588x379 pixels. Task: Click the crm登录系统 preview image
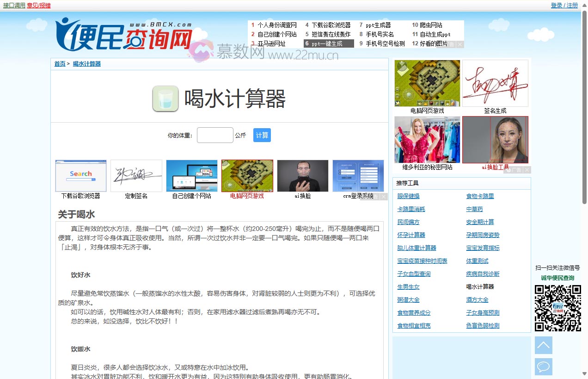click(x=358, y=176)
